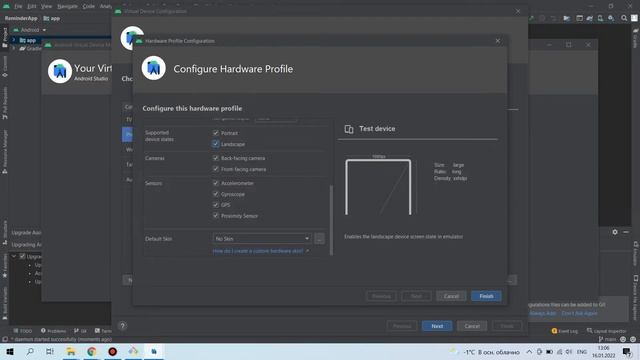Click Cancel in Virtual Device Configuration window
640x360 pixels.
pyautogui.click(x=472, y=326)
